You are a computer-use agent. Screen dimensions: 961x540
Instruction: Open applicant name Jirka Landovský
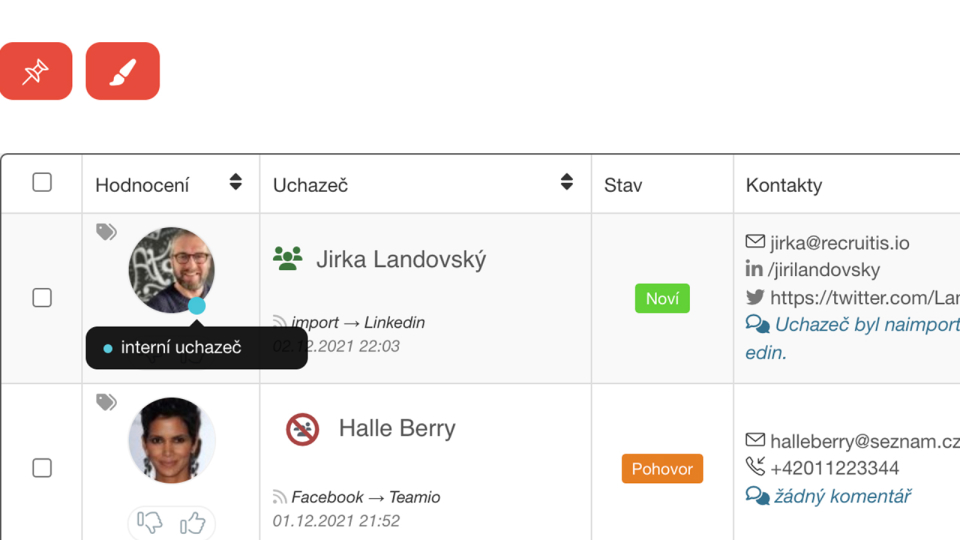pyautogui.click(x=401, y=260)
